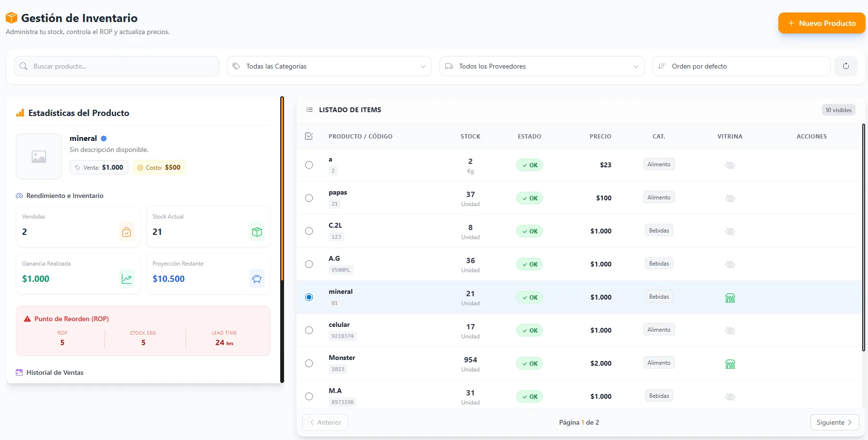
Task: Click the ROP warning triangle icon
Action: (x=27, y=319)
